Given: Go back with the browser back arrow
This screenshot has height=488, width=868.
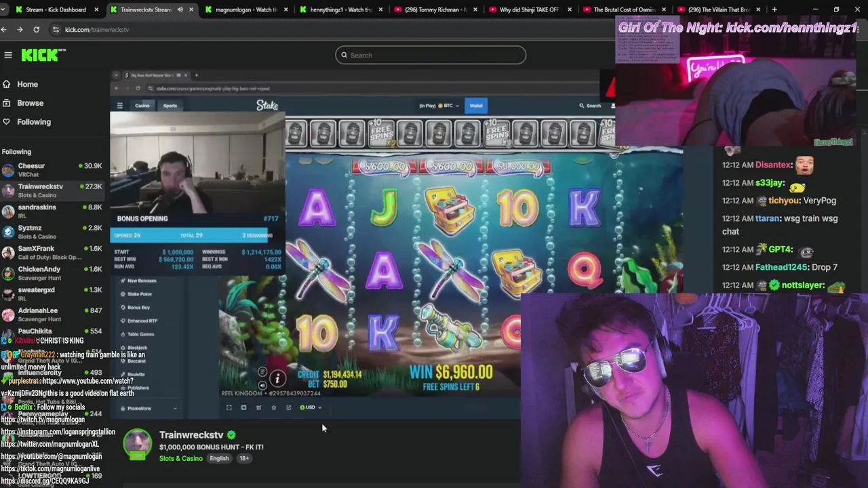Looking at the screenshot, I should coord(4,30).
